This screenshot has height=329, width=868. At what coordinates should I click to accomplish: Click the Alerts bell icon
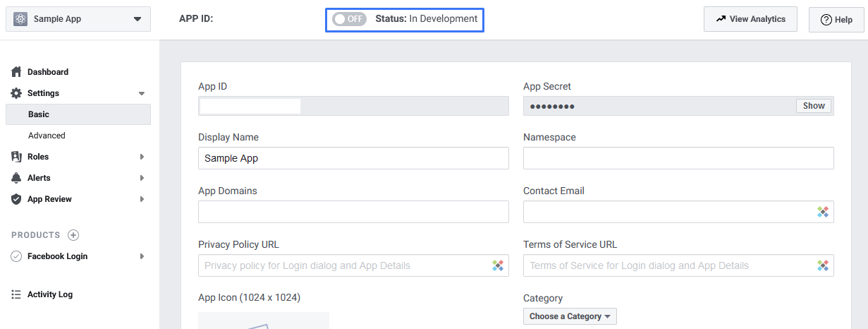[x=16, y=178]
